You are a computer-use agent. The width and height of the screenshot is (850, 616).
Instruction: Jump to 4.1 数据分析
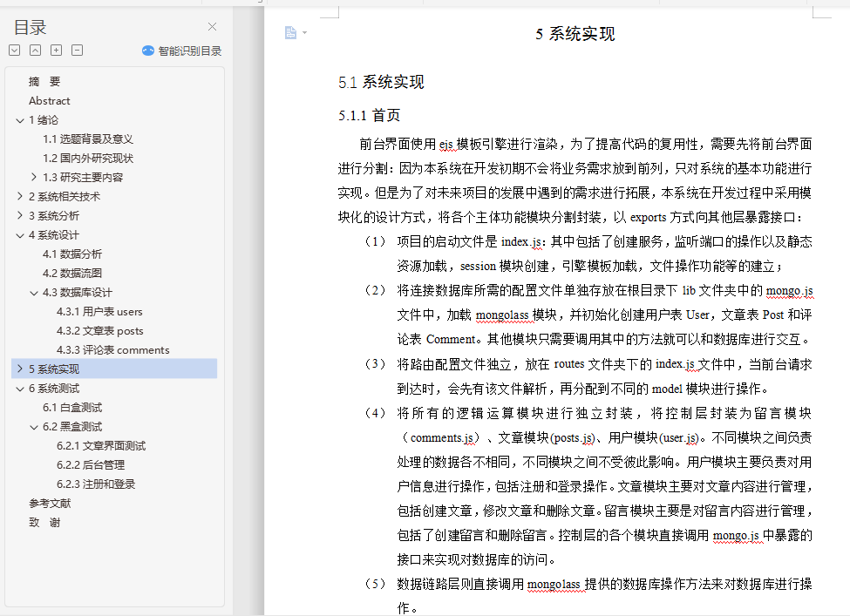point(72,254)
